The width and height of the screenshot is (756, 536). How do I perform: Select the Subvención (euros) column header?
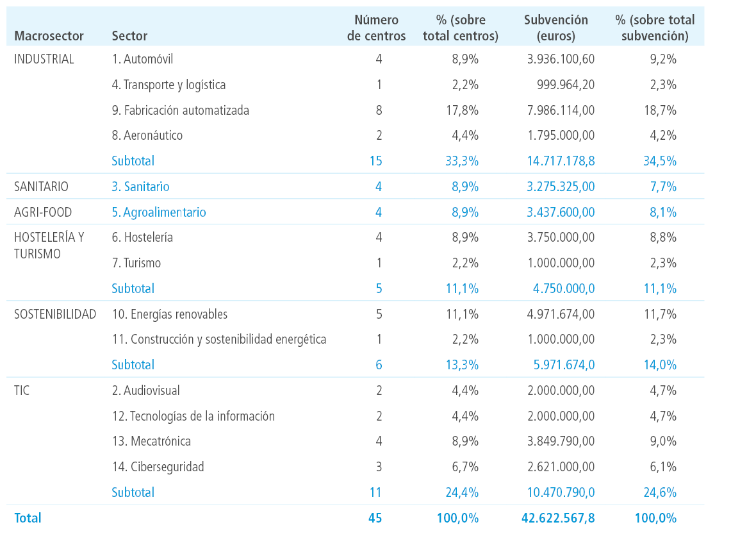click(556, 28)
